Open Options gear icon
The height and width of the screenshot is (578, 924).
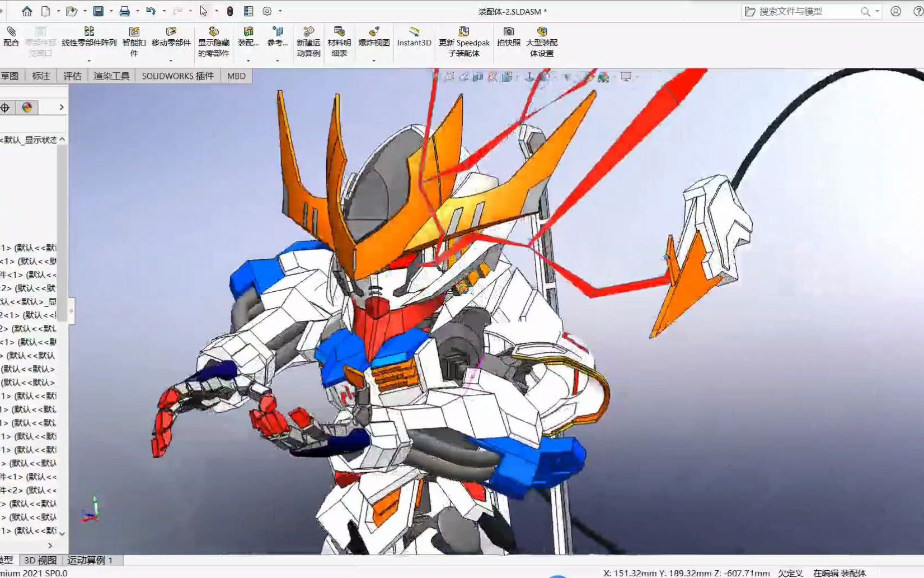267,11
